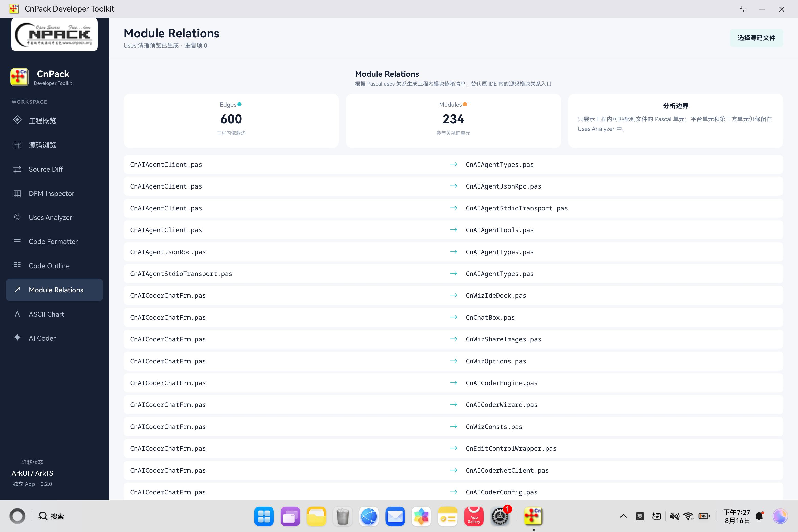Launch the browser from the dock
798x532 pixels.
coord(369,516)
